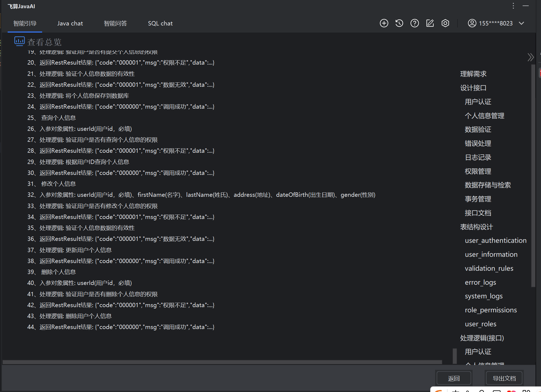Expand the account dropdown arrow
This screenshot has height=392, width=541.
pyautogui.click(x=522, y=23)
